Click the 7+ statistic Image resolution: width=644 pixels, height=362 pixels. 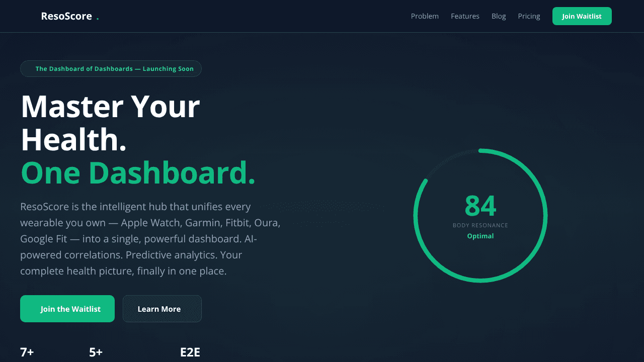coord(27,352)
